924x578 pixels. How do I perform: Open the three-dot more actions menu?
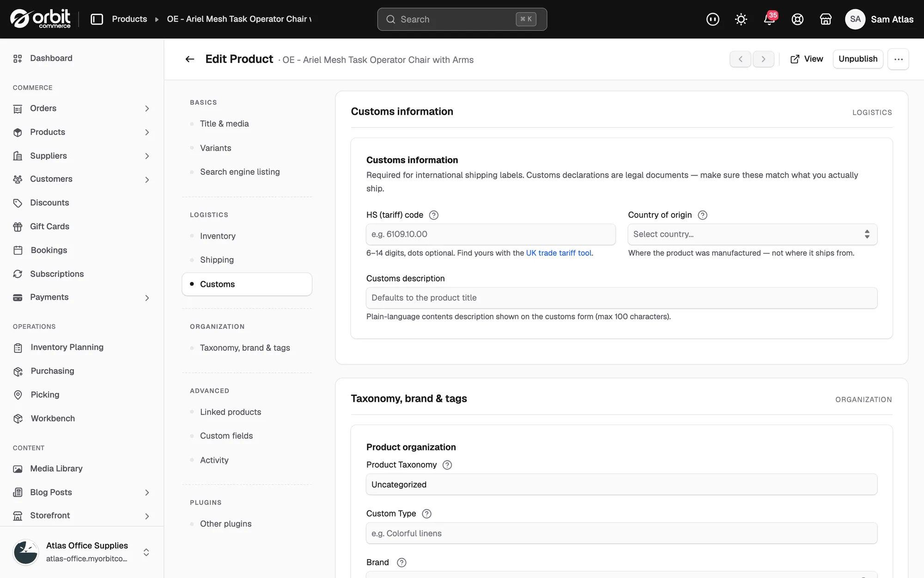point(898,59)
